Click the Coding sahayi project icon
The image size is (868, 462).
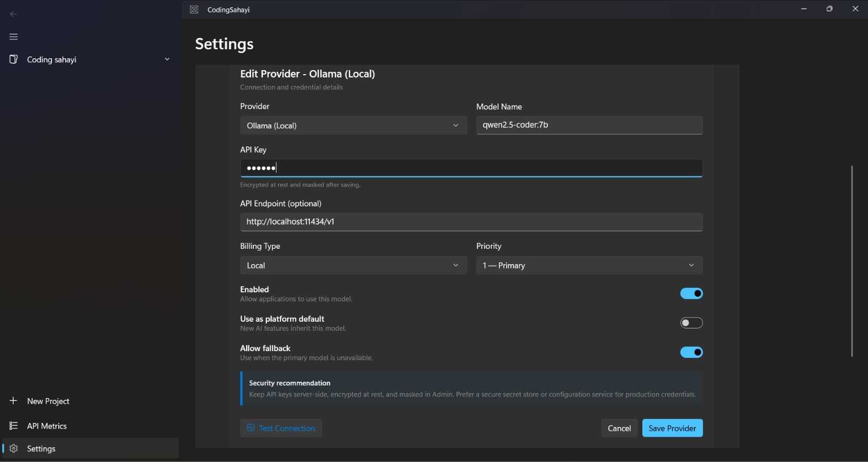tap(14, 59)
